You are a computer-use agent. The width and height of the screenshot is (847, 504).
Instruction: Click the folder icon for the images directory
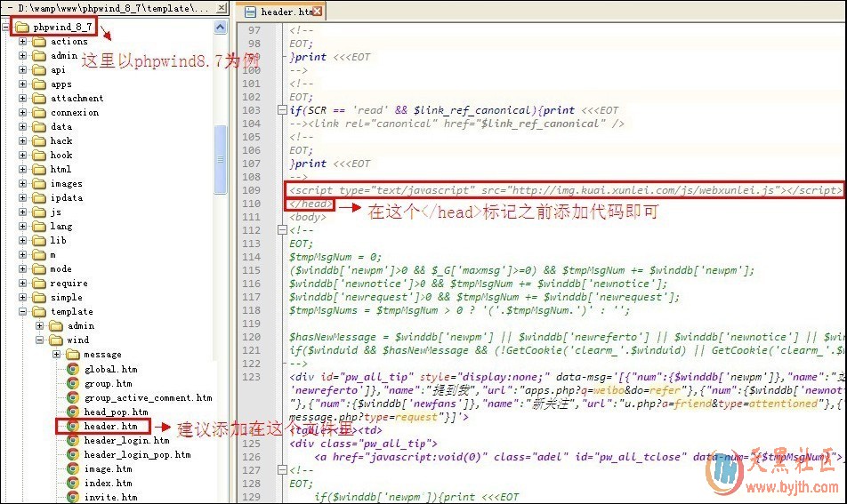[38, 184]
